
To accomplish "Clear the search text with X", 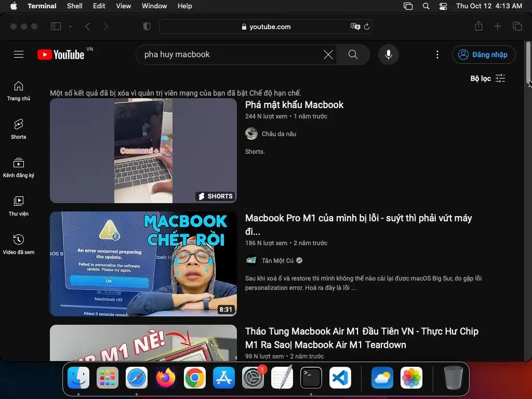I will click(328, 54).
